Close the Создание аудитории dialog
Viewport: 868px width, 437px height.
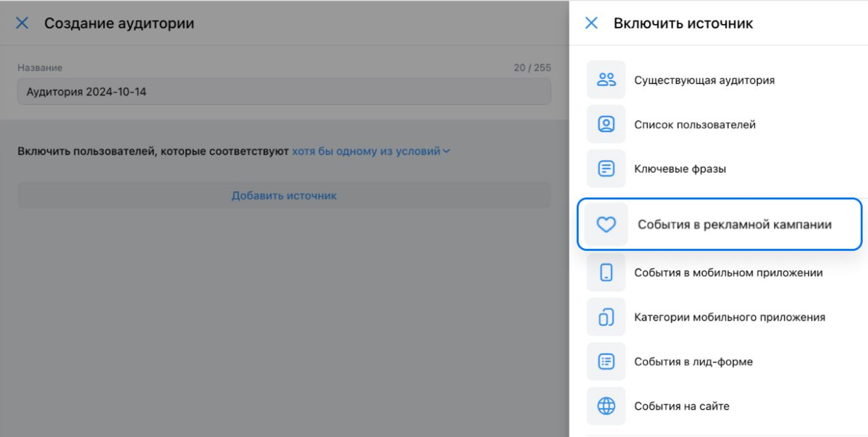coord(22,23)
